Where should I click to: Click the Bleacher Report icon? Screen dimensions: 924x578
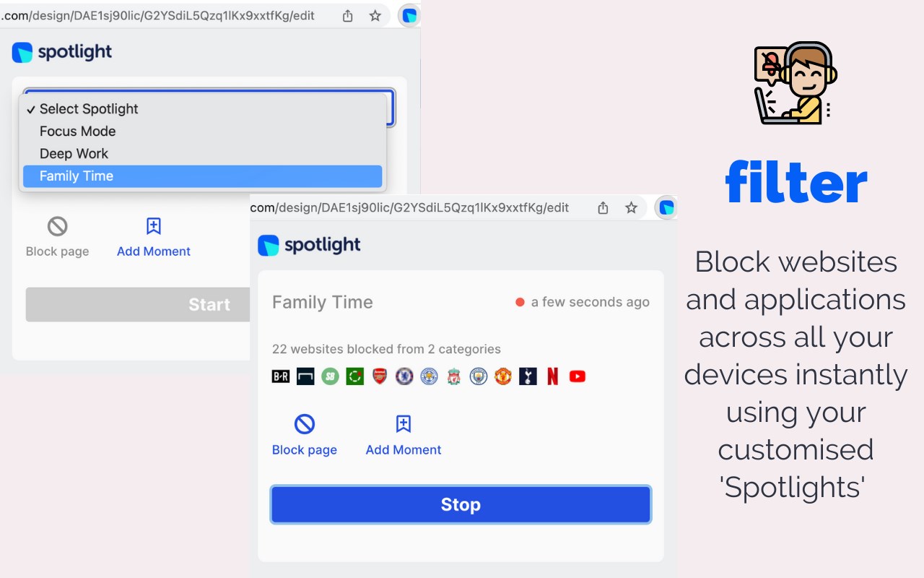pyautogui.click(x=281, y=376)
